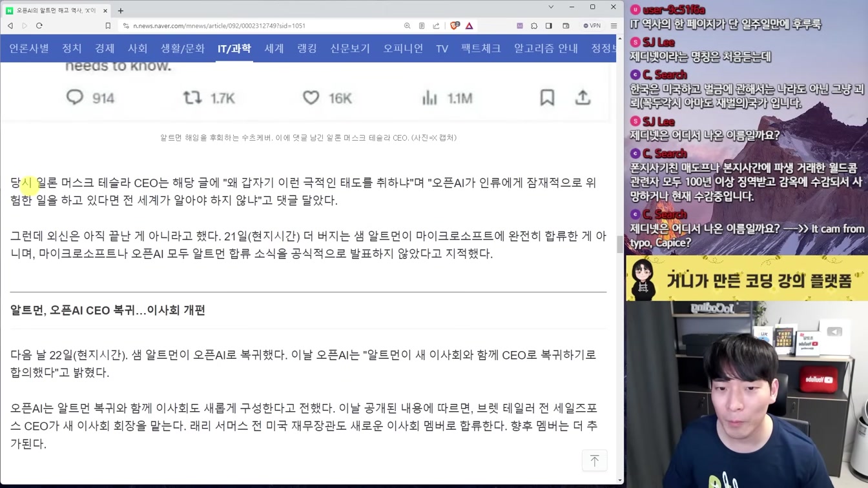Click the webcam video of the streamer
The width and height of the screenshot is (868, 488).
point(747,394)
